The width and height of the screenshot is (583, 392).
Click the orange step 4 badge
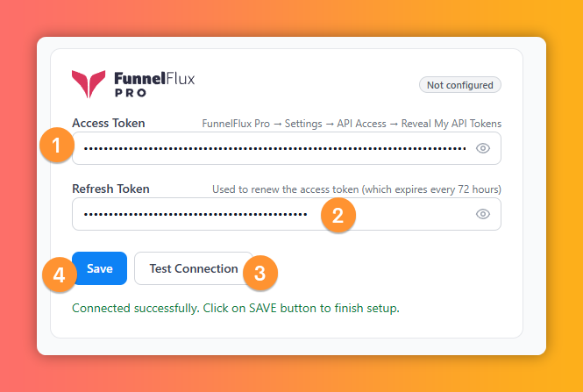click(x=59, y=274)
